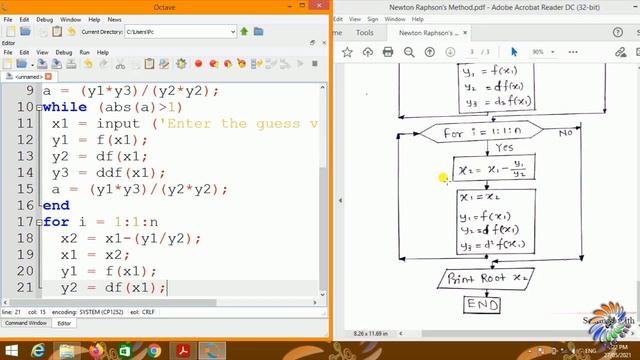Open Google Chrome from the taskbar
The height and width of the screenshot is (360, 640).
(x=154, y=351)
